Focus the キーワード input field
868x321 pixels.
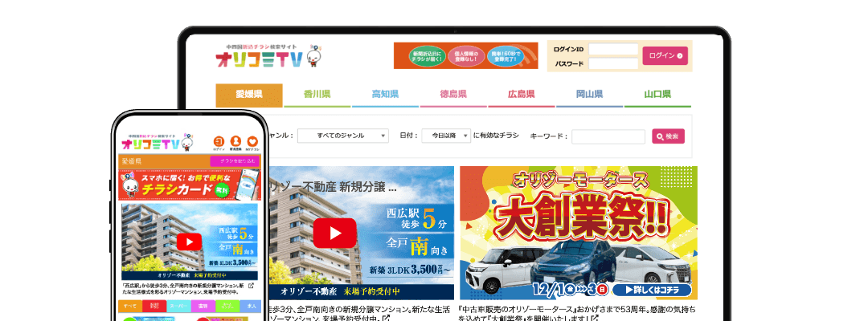[x=608, y=136]
